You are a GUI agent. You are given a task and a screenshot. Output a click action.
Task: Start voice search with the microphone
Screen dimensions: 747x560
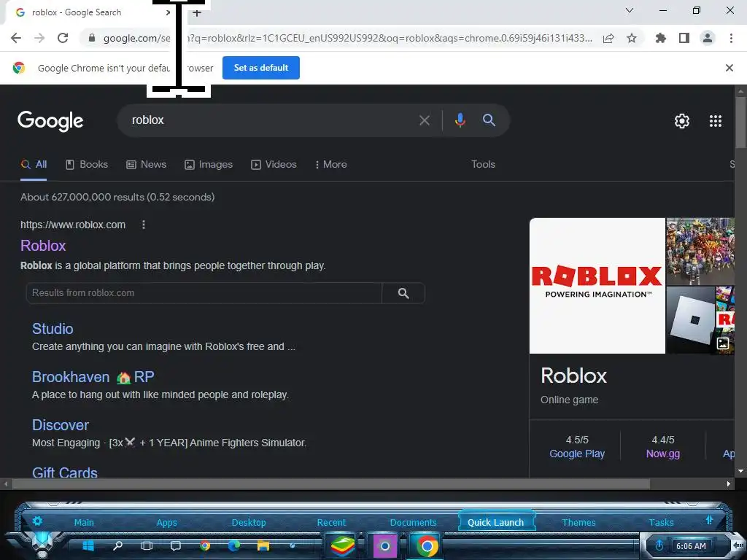coord(460,120)
